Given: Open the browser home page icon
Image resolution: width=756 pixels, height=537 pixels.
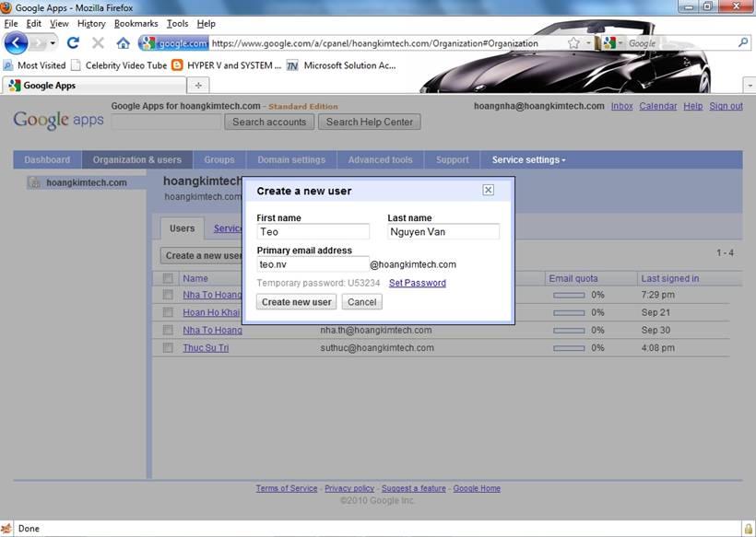Looking at the screenshot, I should coord(123,43).
